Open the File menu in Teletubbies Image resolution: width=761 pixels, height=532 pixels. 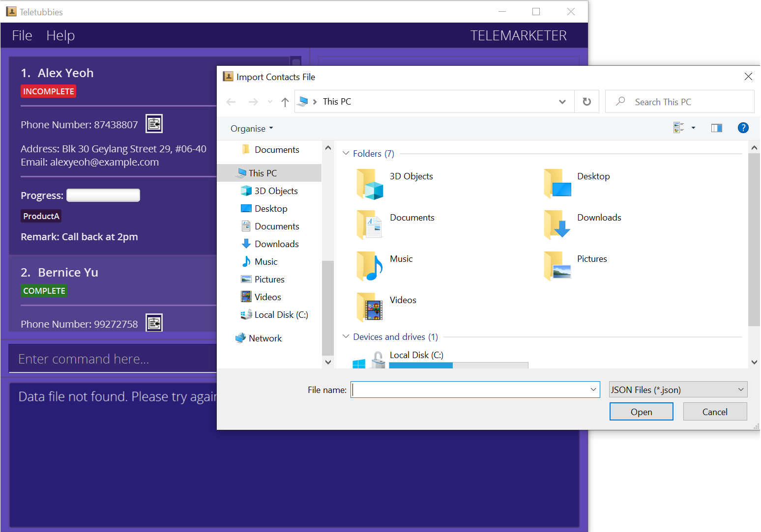coord(22,35)
